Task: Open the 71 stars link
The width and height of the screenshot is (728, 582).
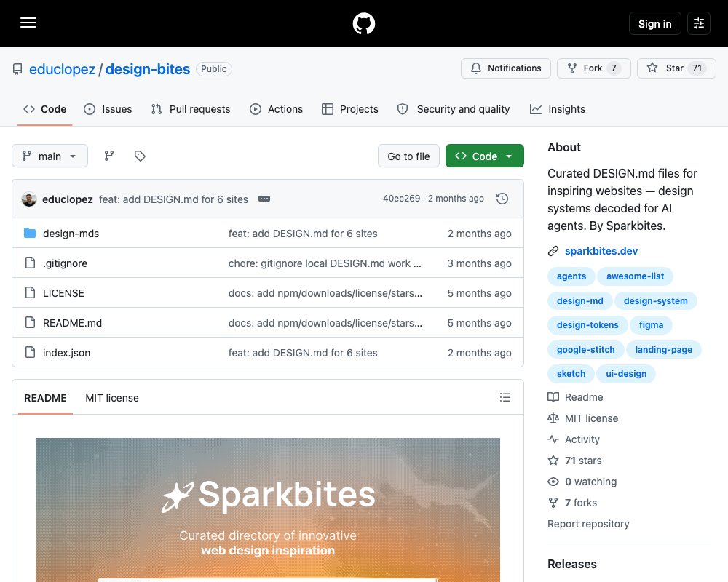Action: 574,461
